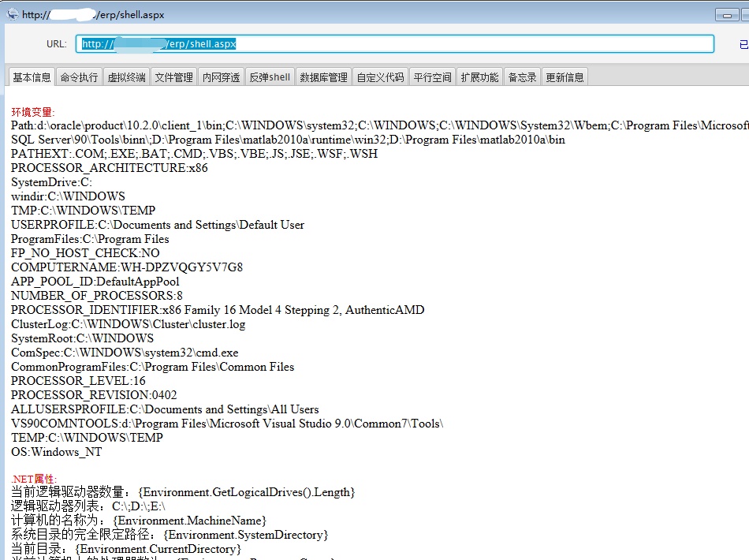The height and width of the screenshot is (560, 749).
Task: Switch to the 反弹shell tab
Action: 270,77
